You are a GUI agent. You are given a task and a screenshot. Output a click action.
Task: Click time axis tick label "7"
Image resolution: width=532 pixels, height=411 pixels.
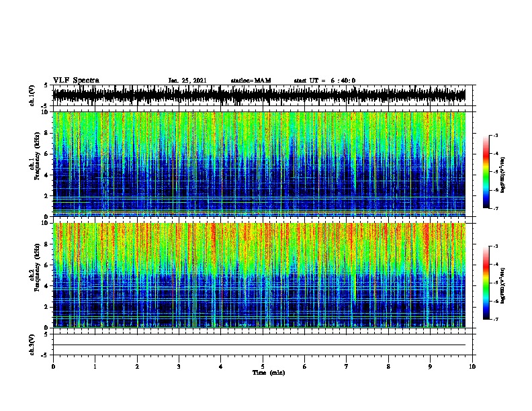point(347,367)
